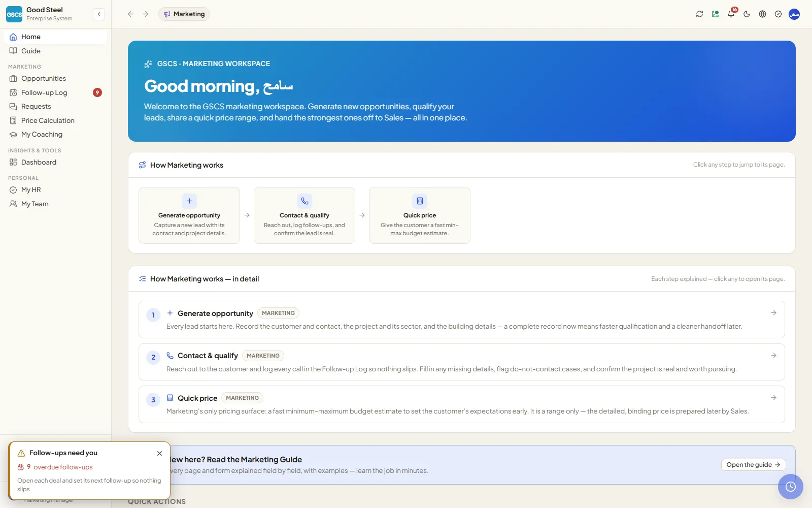The image size is (812, 508).
Task: Click the arrow on Contact & qualify detail row
Action: (773, 356)
